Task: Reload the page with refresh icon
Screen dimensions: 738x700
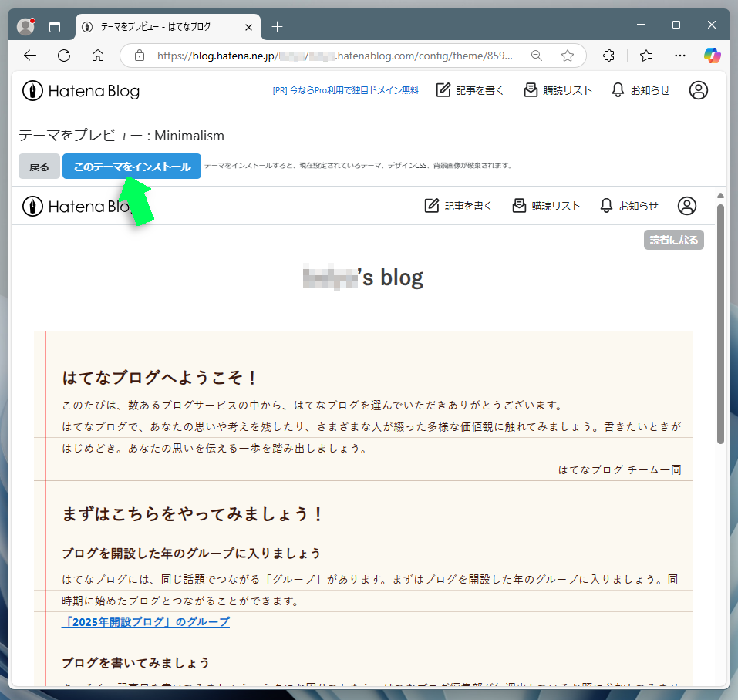Action: (x=64, y=56)
